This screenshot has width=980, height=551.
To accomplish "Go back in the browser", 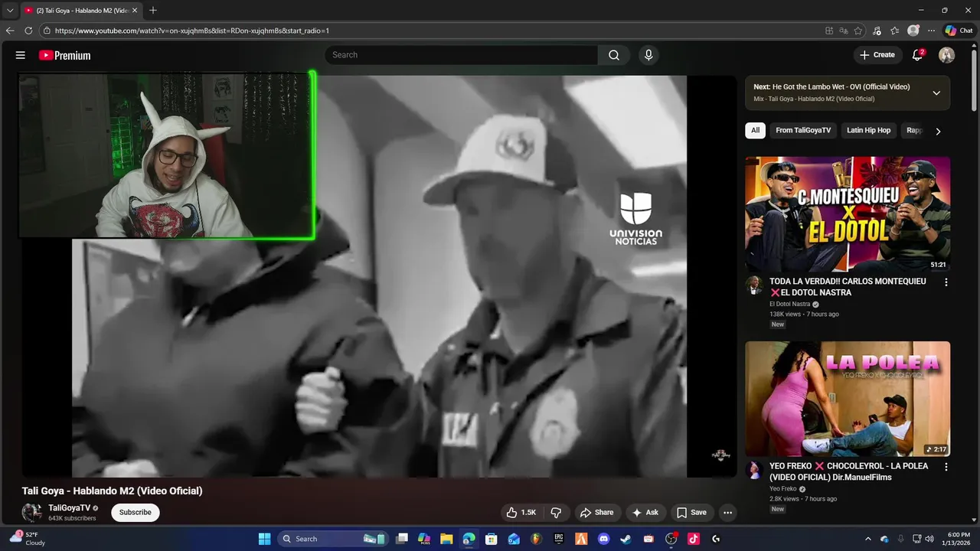I will [10, 31].
